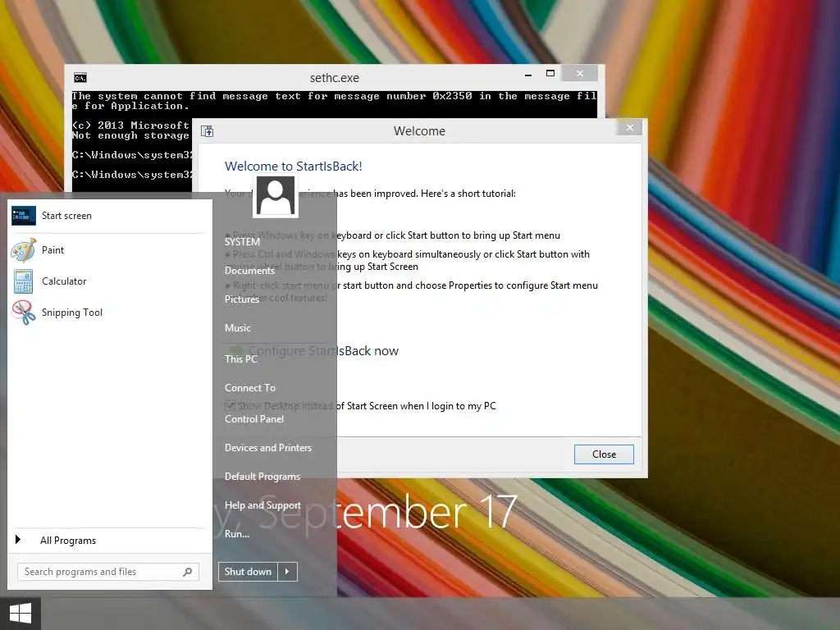Click Configure StartIsBack now link

point(323,351)
